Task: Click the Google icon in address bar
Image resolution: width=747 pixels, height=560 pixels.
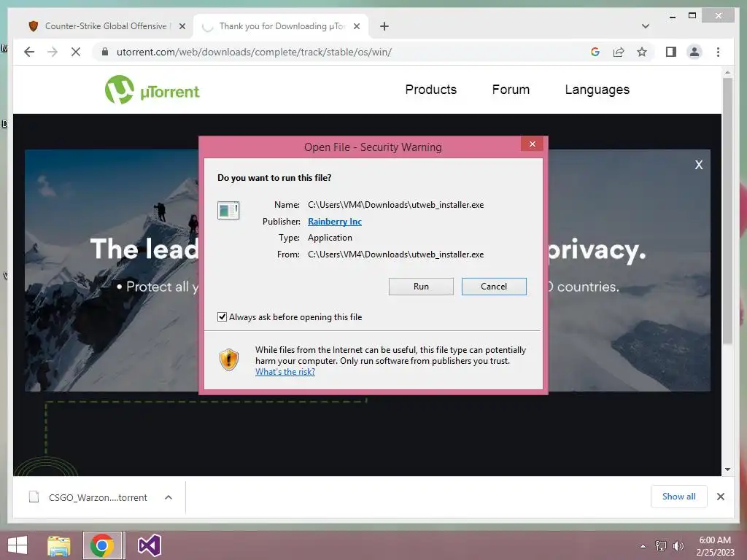Action: (595, 52)
